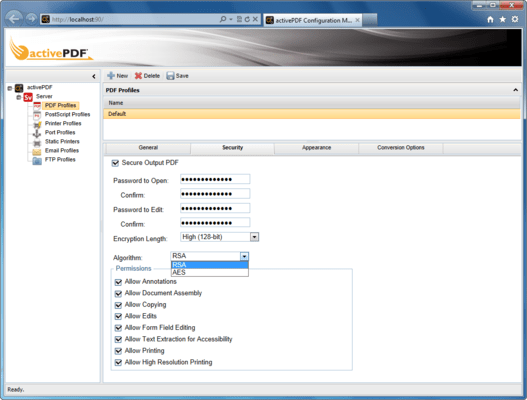527x400 pixels.
Task: Open the browser home page icon
Action: click(x=490, y=19)
